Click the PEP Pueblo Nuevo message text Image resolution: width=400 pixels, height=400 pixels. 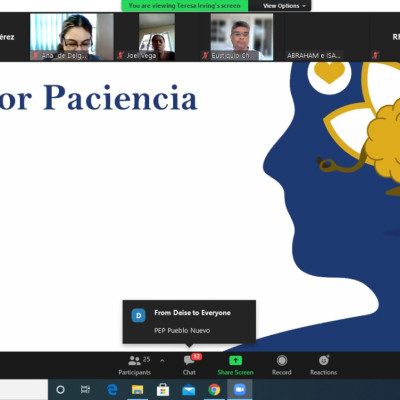point(182,330)
